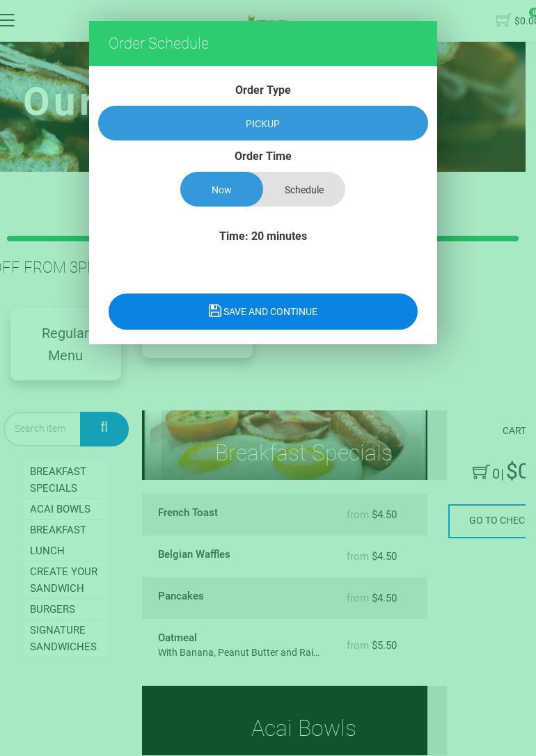Expand Belgian Waffles item row
The image size is (536, 756).
point(285,556)
